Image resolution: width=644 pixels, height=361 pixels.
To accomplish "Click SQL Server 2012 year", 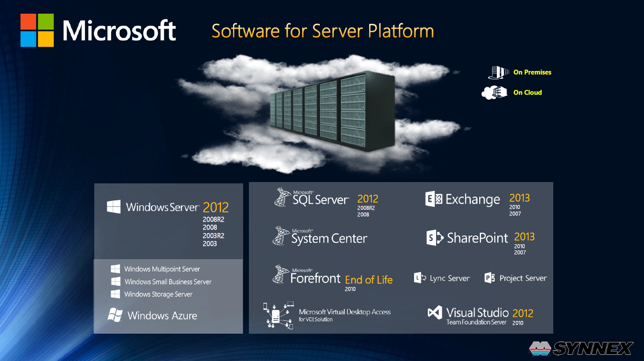I will pos(368,199).
